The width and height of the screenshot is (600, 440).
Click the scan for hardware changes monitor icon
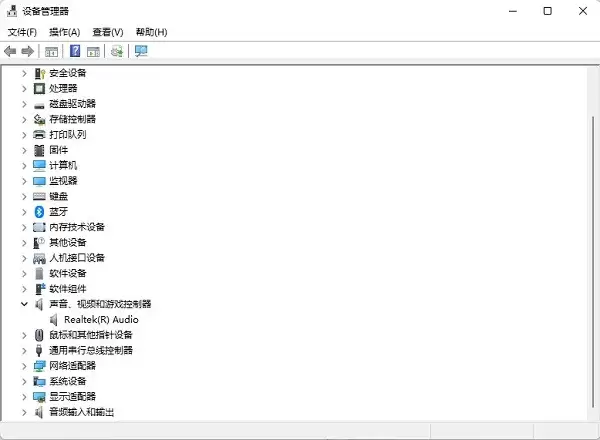click(x=140, y=51)
